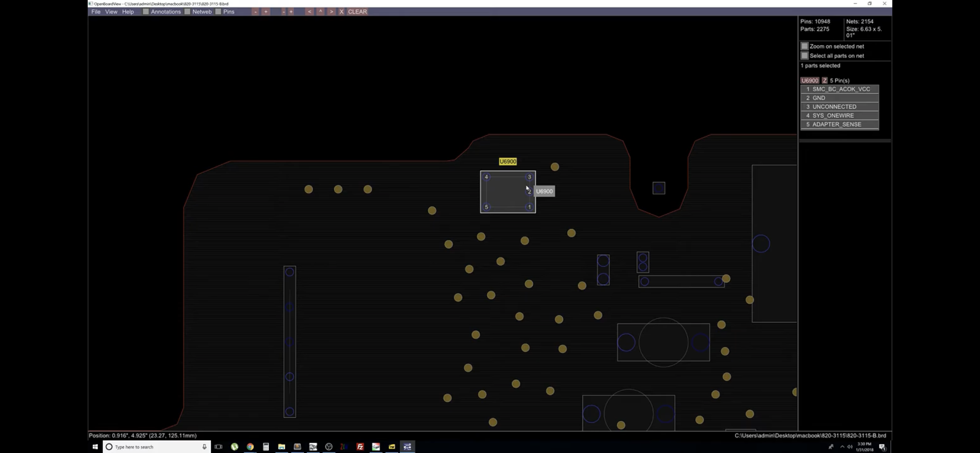The height and width of the screenshot is (453, 980).
Task: Select the SYS_ONEWIRE pin entry
Action: click(x=839, y=116)
